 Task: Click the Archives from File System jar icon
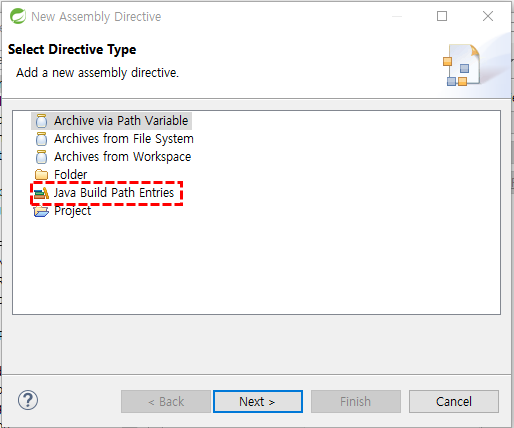[41, 139]
